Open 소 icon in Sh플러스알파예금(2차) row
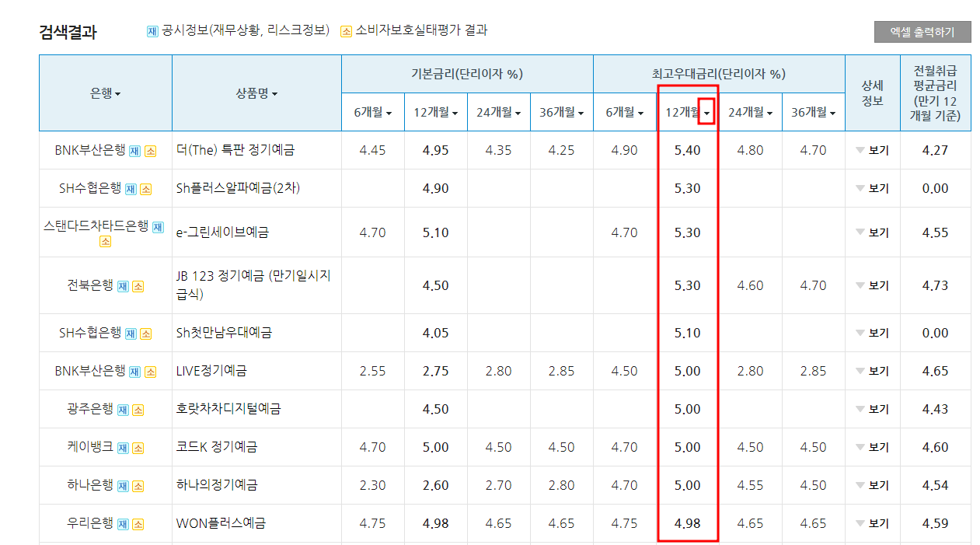 click(146, 189)
